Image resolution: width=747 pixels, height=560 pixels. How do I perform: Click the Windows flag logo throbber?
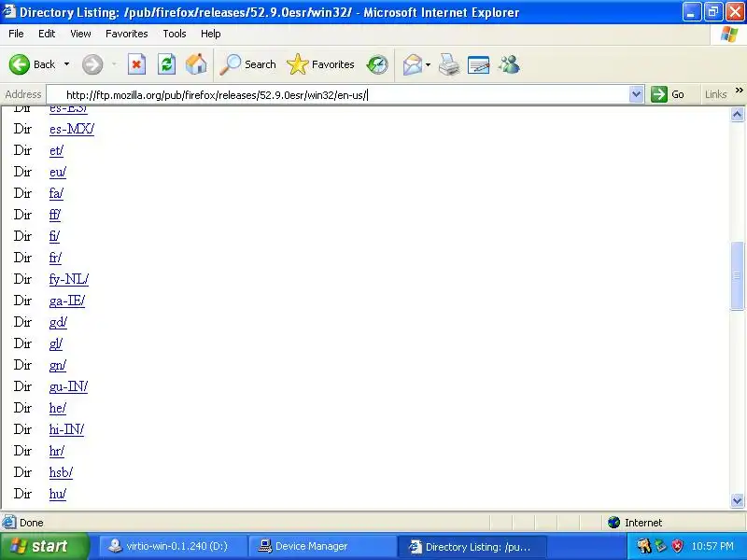(x=728, y=35)
